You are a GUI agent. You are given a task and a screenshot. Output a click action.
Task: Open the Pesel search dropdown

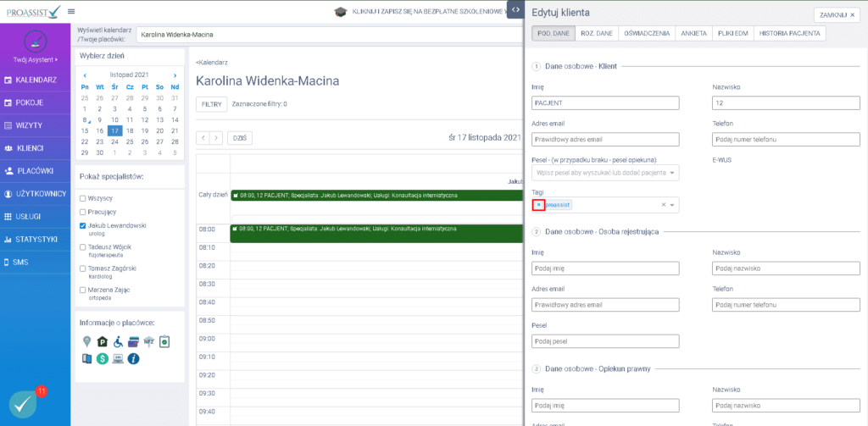click(x=673, y=173)
